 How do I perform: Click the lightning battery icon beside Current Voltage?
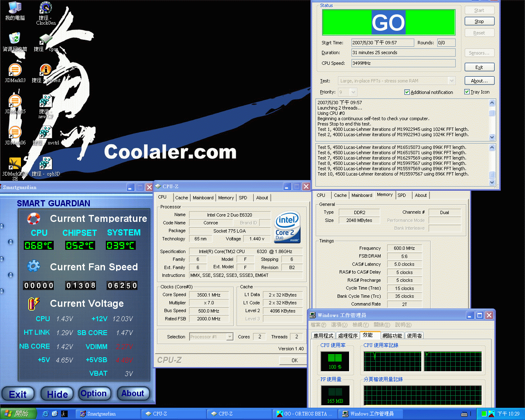34,303
